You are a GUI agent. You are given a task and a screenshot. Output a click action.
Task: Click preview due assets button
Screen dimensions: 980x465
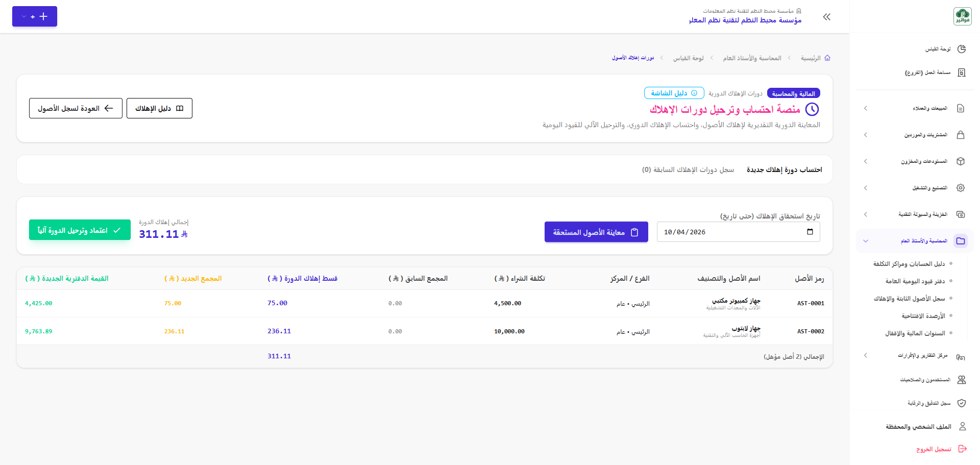596,232
